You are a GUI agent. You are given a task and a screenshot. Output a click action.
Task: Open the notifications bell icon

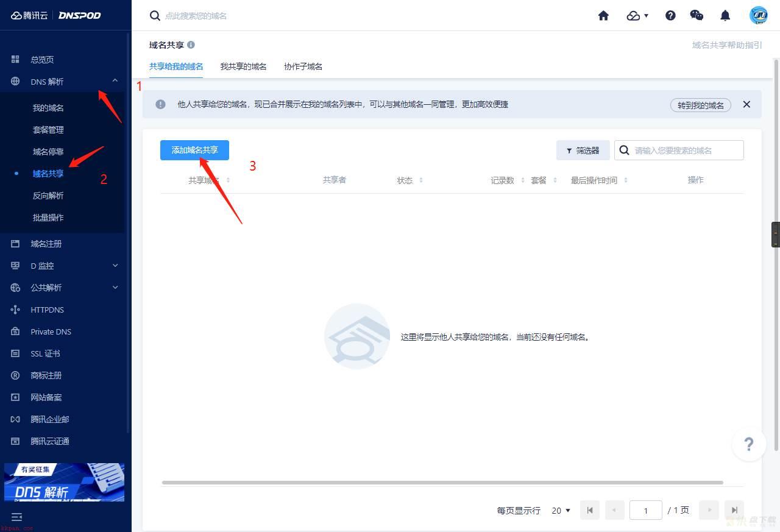coord(725,15)
